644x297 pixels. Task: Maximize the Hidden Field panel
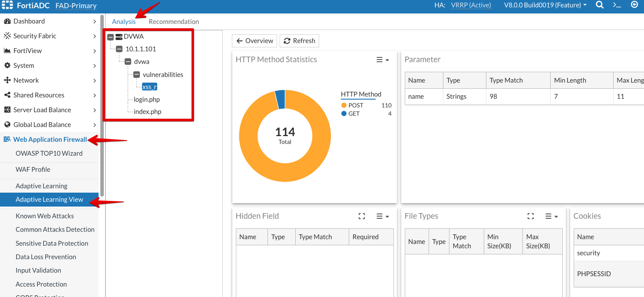click(x=361, y=216)
